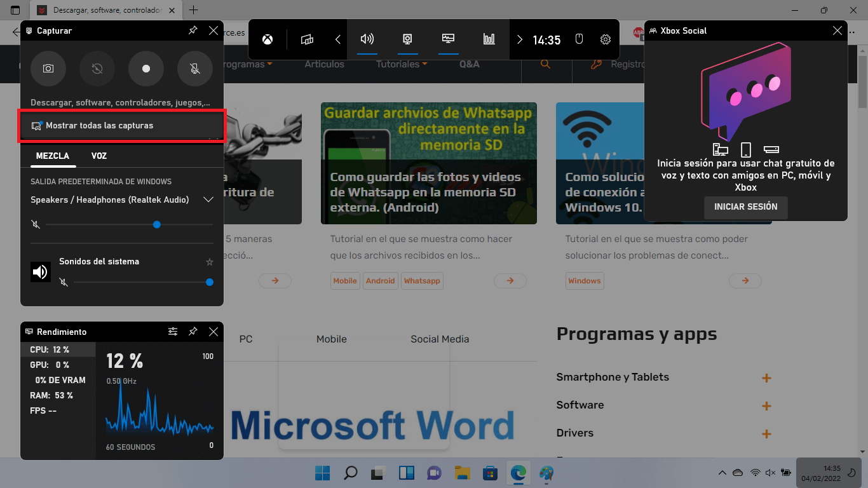
Task: Open Rendimiento performance options
Action: pos(173,332)
